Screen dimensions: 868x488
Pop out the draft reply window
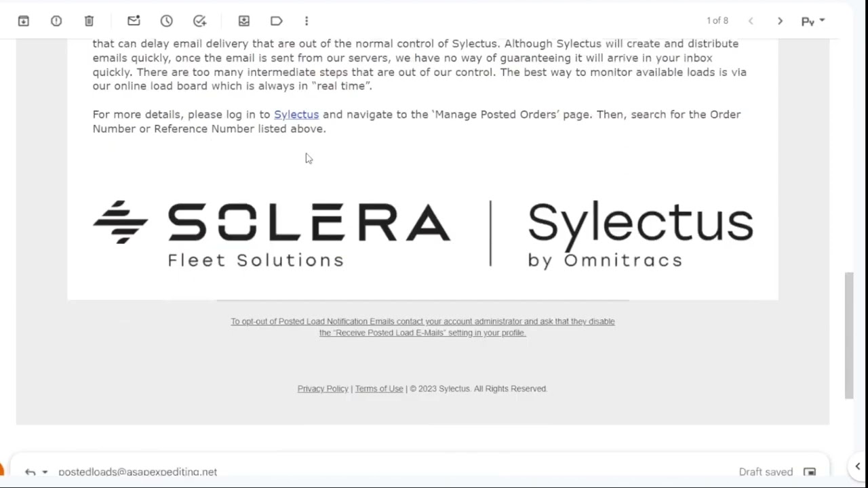point(810,472)
